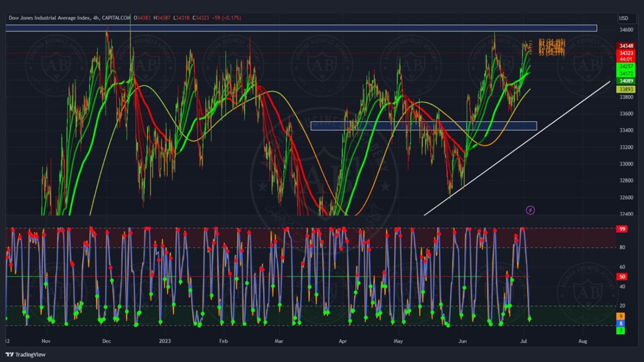Click the L34318 low value in legend
The height and width of the screenshot is (362, 644).
(x=181, y=18)
